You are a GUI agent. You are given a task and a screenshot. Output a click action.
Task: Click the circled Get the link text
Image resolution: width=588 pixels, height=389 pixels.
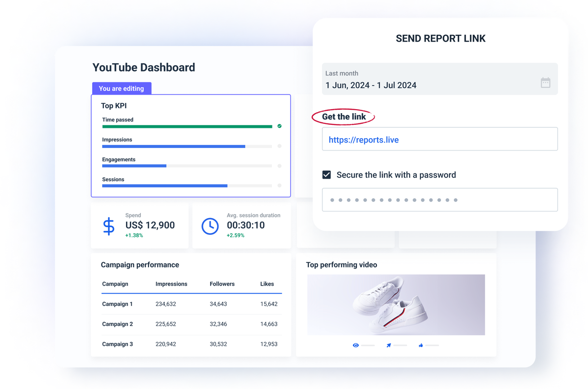pyautogui.click(x=343, y=117)
